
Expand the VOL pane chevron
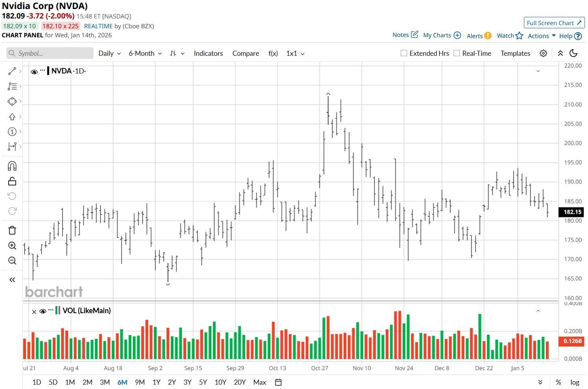(538, 311)
